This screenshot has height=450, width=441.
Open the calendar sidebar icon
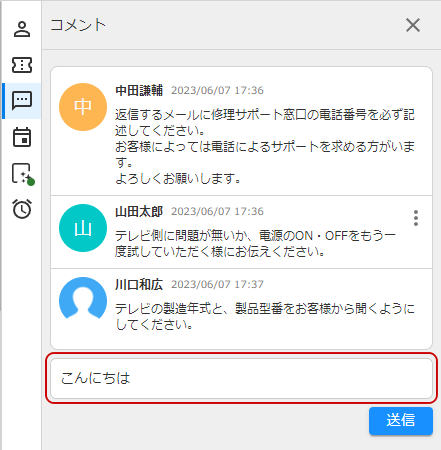tap(22, 137)
